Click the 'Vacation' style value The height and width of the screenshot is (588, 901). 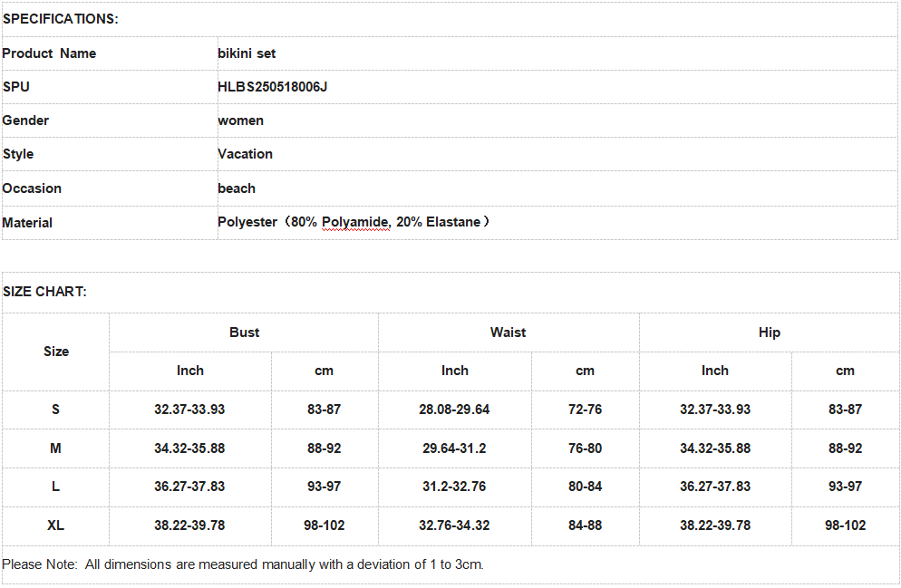pyautogui.click(x=246, y=154)
